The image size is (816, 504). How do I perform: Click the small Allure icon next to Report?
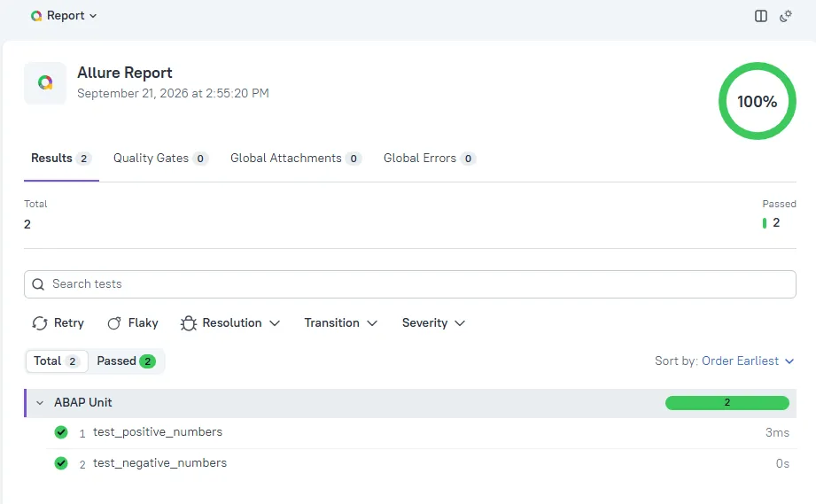pyautogui.click(x=36, y=16)
